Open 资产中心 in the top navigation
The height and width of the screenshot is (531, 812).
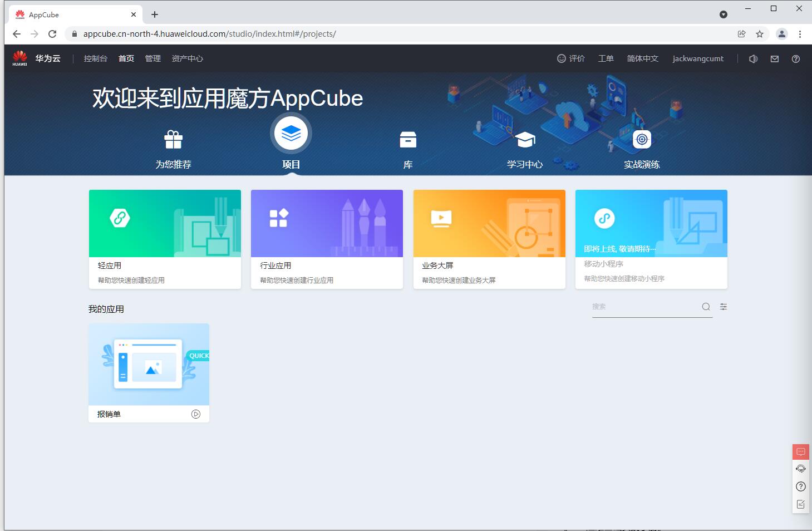(188, 58)
